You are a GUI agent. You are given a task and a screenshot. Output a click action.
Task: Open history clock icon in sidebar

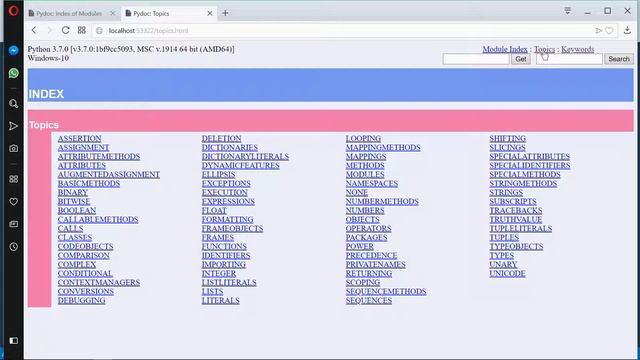click(13, 247)
